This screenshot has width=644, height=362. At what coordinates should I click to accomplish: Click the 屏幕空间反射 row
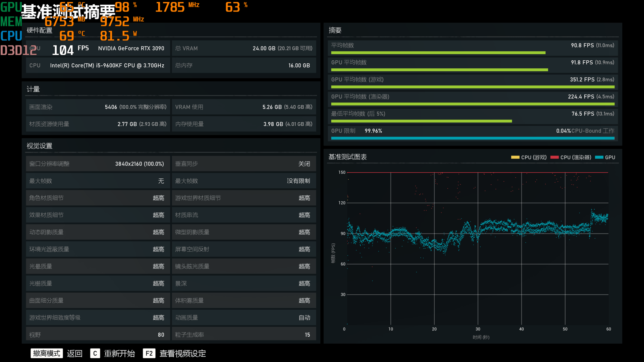click(x=244, y=249)
